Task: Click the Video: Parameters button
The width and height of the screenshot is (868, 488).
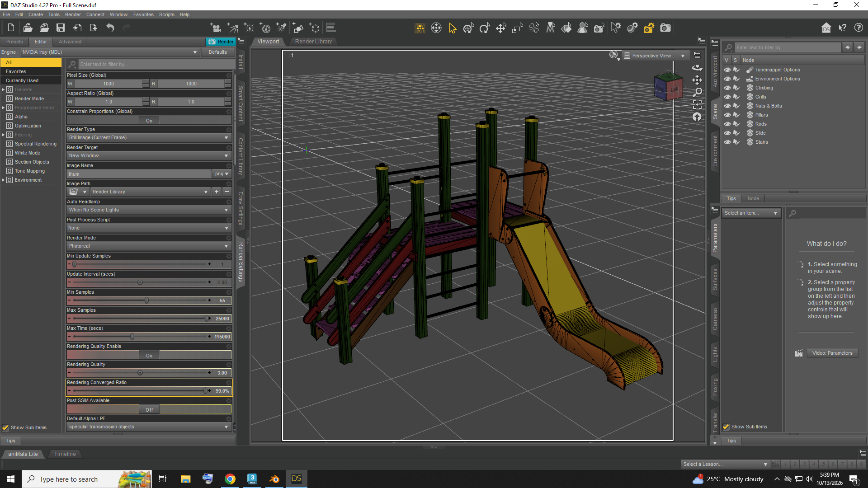Action: (x=832, y=353)
